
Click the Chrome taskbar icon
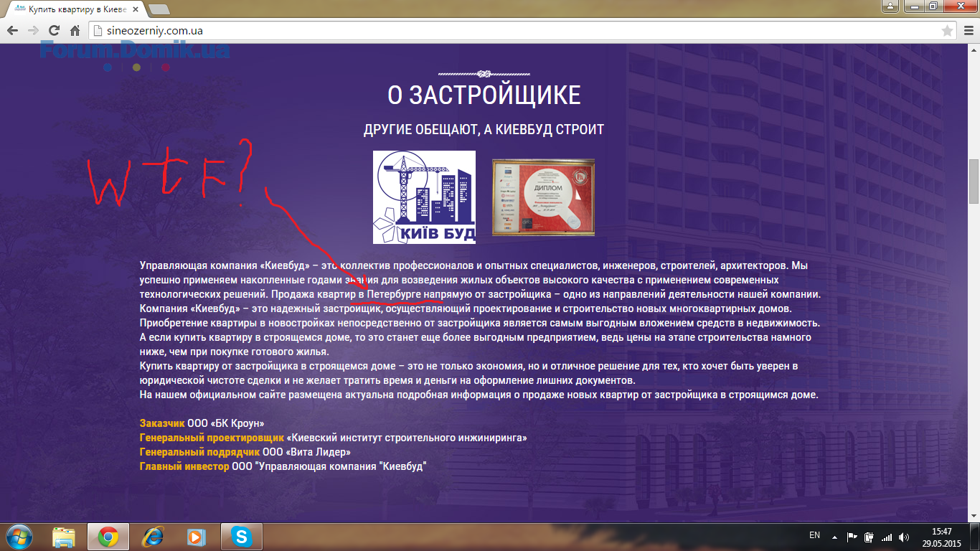coord(108,537)
